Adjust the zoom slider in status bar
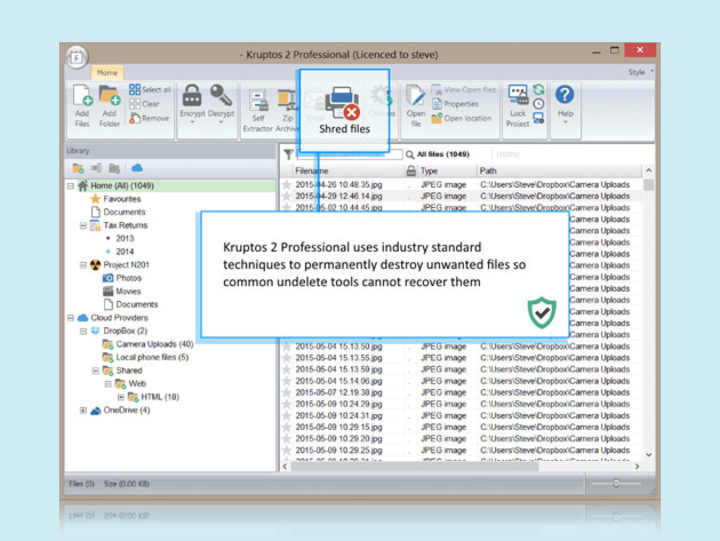This screenshot has height=541, width=720. tap(615, 483)
